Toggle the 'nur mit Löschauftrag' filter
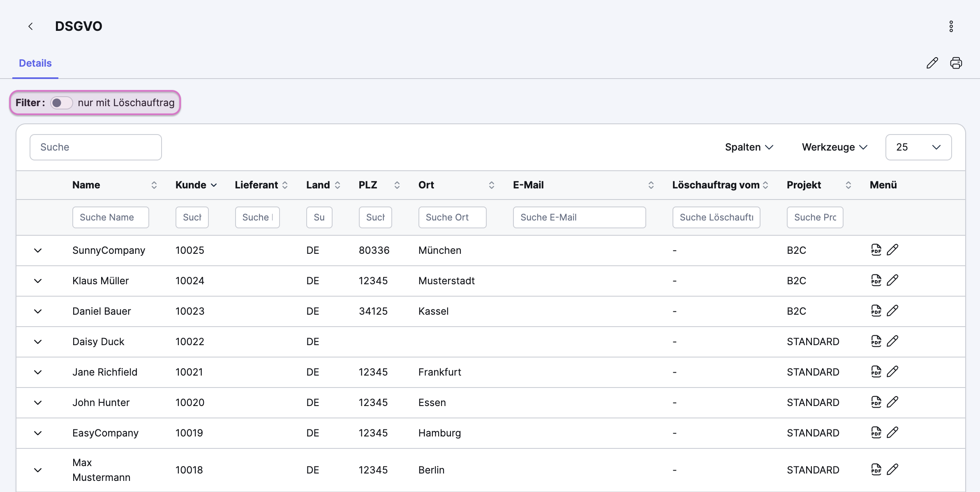 (61, 102)
